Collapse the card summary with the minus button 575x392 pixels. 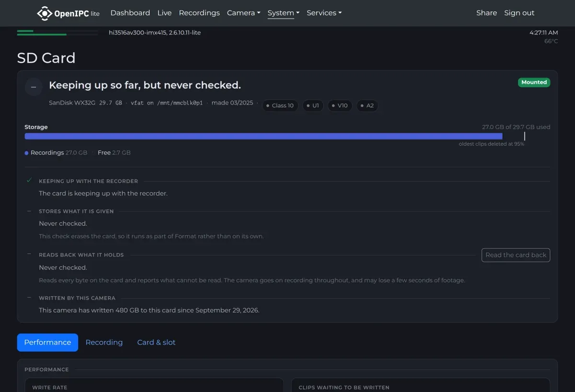pos(34,87)
